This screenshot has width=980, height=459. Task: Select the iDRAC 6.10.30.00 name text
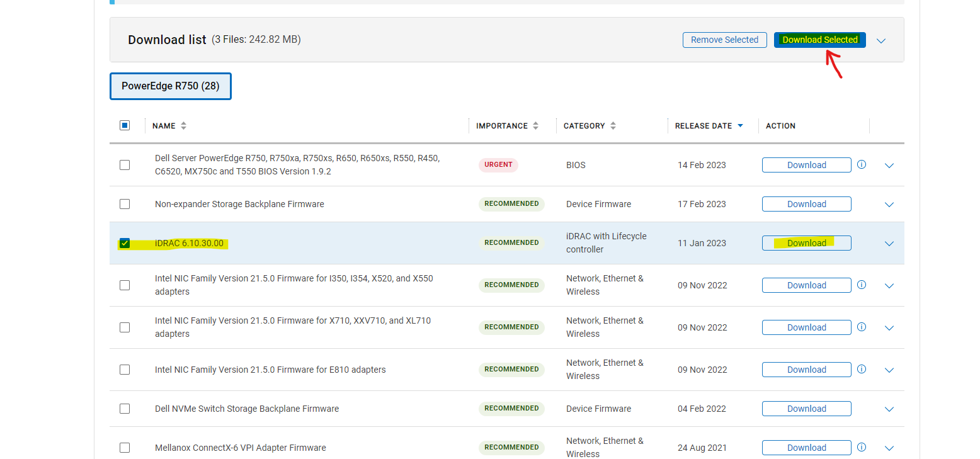coord(189,243)
